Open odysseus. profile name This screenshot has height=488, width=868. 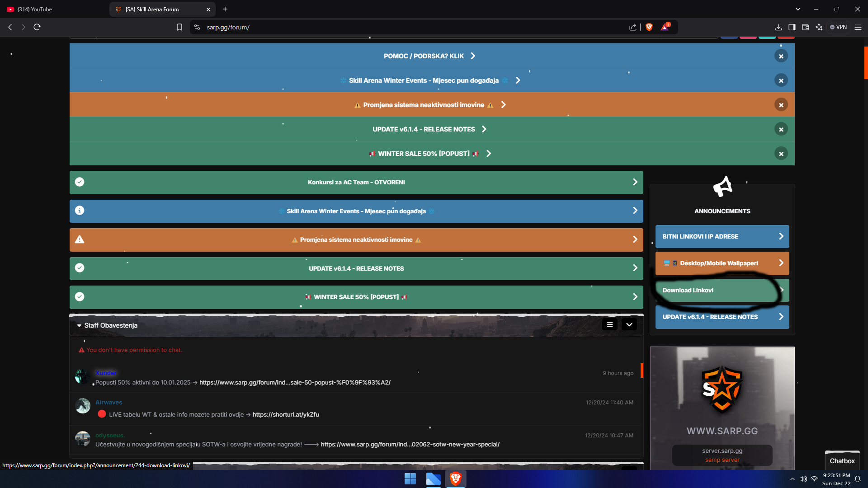tap(110, 435)
